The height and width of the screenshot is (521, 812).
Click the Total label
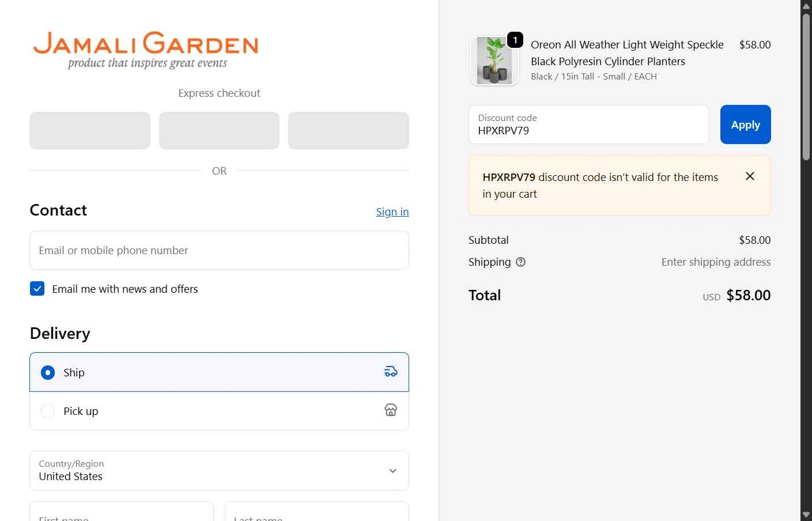(485, 295)
